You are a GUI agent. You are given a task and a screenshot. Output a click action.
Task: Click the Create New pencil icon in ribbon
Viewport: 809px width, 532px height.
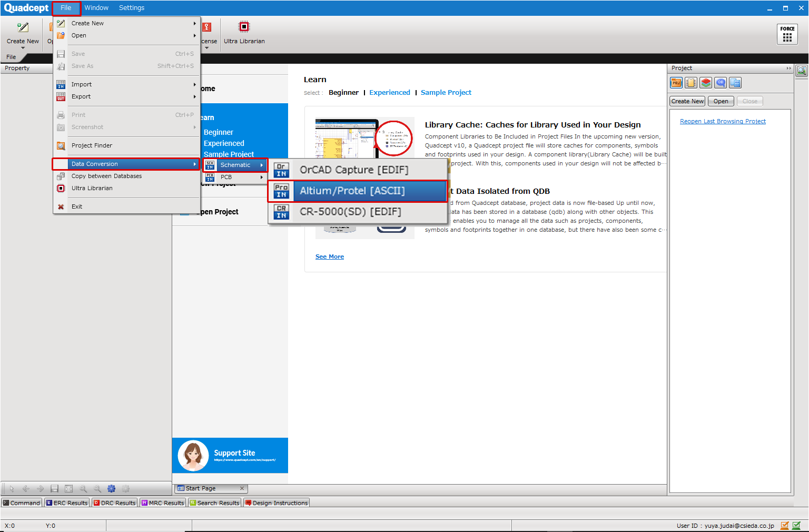pos(23,27)
